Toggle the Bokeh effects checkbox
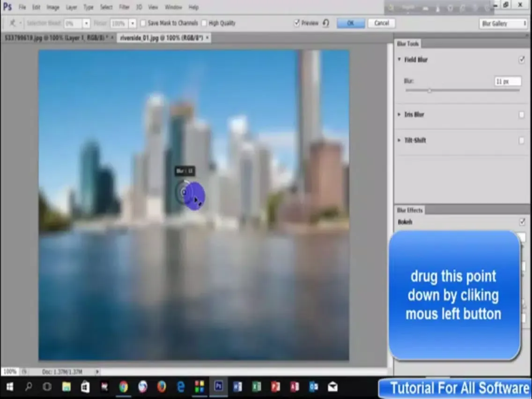Screen dimensions: 532x399 522,222
